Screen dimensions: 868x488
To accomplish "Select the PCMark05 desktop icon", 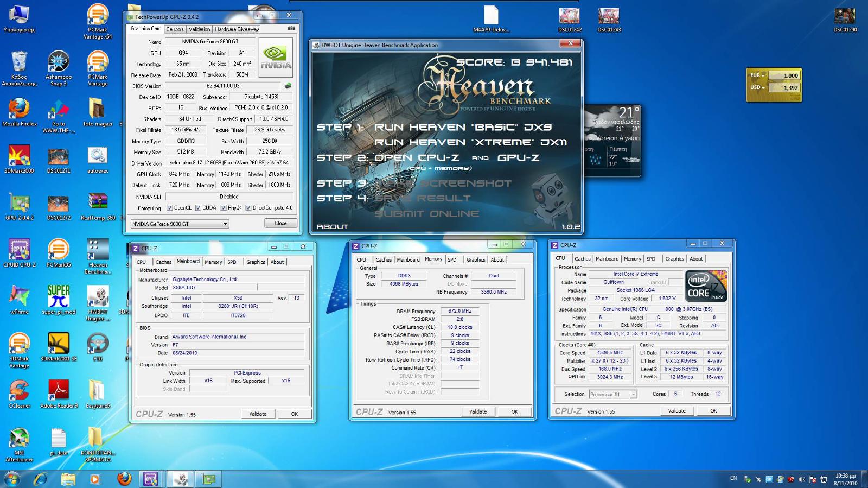I will coord(59,253).
